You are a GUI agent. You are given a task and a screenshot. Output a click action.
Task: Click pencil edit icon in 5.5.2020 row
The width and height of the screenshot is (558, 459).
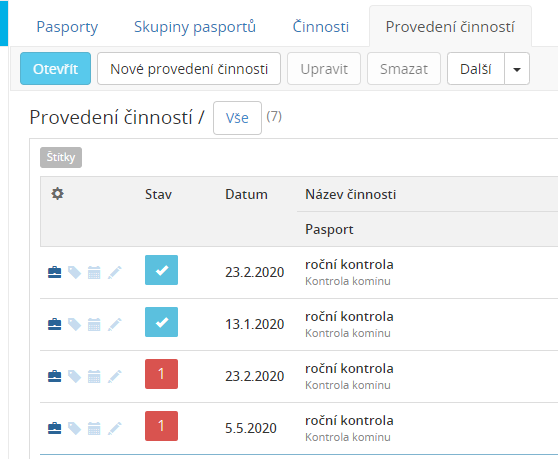pyautogui.click(x=115, y=428)
